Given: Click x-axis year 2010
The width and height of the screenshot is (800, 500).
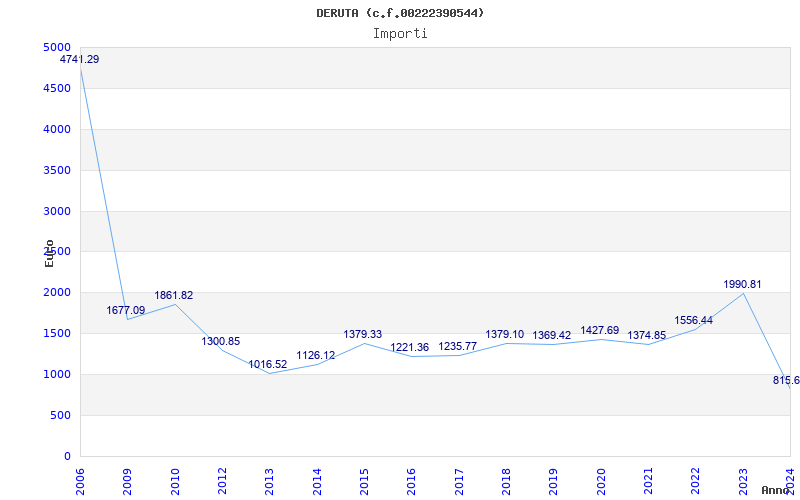Looking at the screenshot, I should click(x=175, y=482).
